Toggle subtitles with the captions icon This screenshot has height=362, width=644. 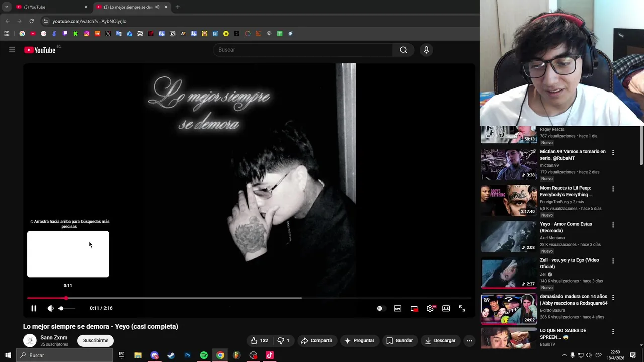pos(397,308)
